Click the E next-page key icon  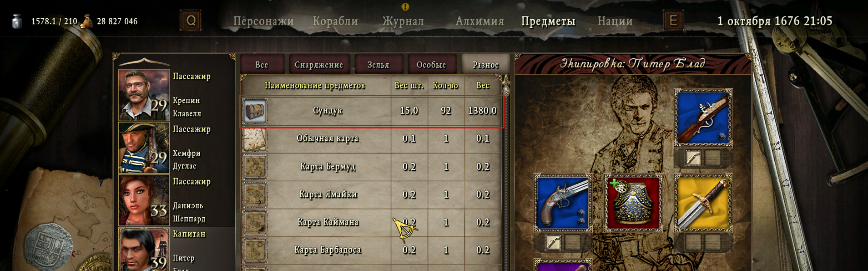(673, 20)
